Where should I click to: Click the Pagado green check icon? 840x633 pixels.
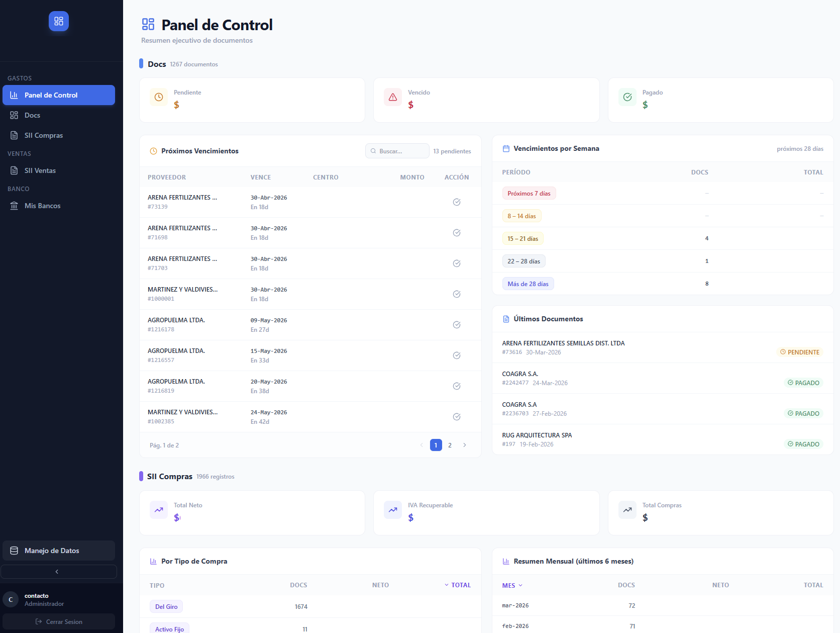(x=627, y=97)
